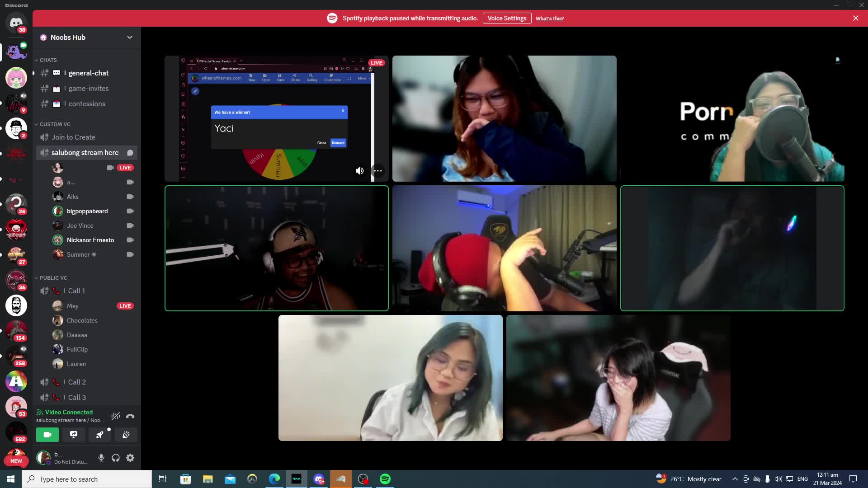Viewport: 868px width, 488px height.
Task: Click the Voice Settings button in banner
Action: 507,18
